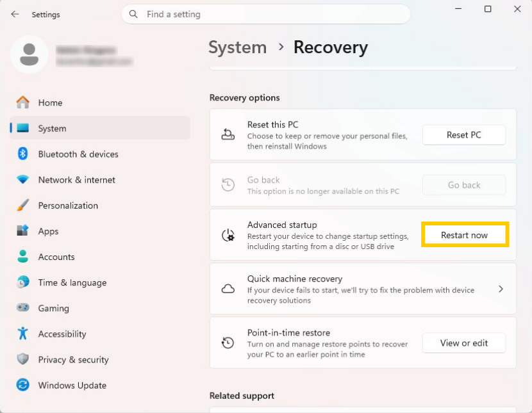Click the Related support heading
The image size is (532, 413).
242,396
